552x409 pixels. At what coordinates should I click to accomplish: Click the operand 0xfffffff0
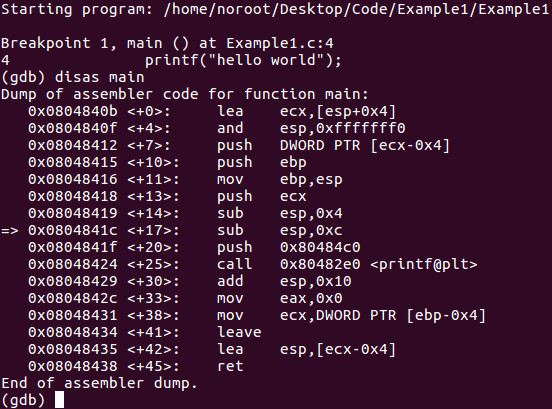click(x=360, y=128)
